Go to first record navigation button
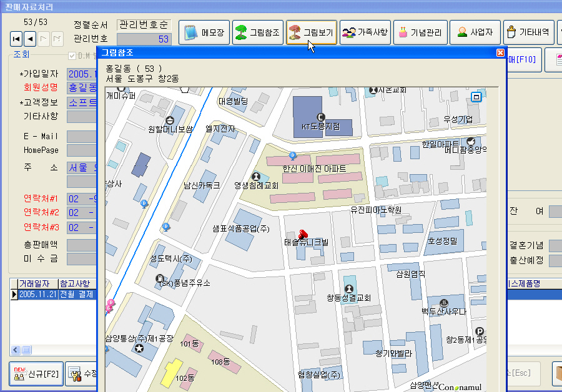Image resolution: width=562 pixels, height=392 pixels. point(16,39)
